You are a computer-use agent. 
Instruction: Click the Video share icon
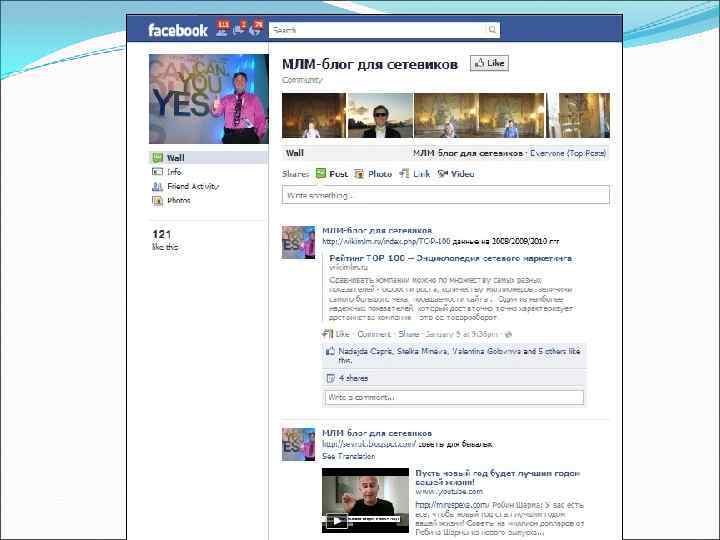point(443,174)
